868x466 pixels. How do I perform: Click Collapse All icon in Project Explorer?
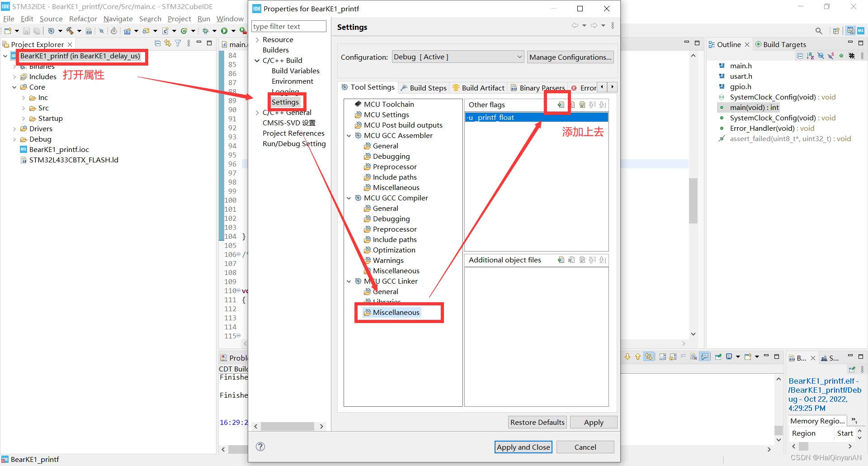(157, 43)
